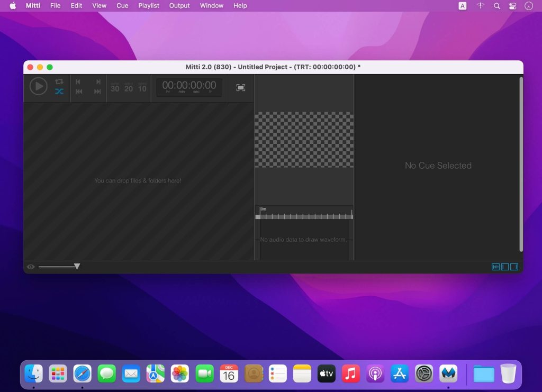Click the previous cue icon

pos(78,81)
